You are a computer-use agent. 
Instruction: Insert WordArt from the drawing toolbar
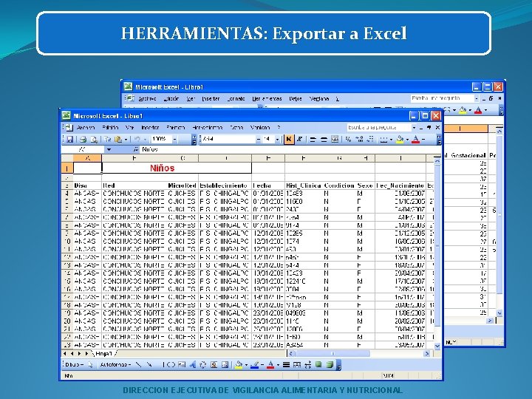point(193,365)
